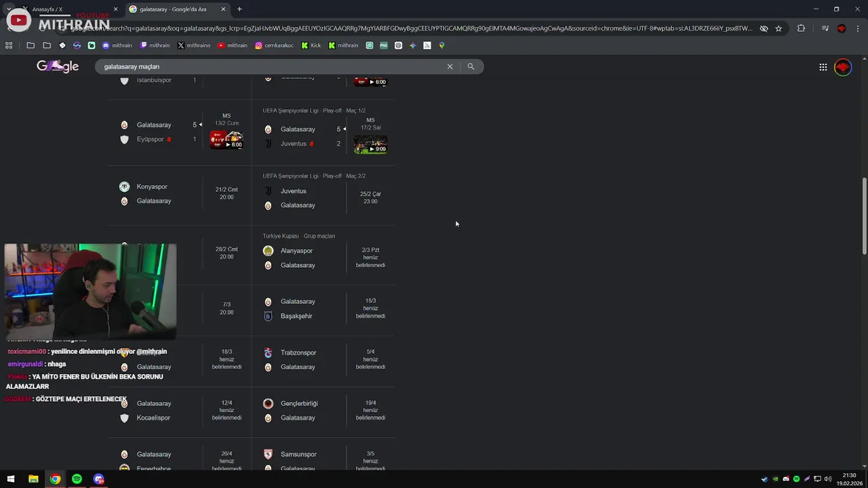Open the Chrome three-dot menu
The width and height of the screenshot is (868, 488).
(x=858, y=28)
